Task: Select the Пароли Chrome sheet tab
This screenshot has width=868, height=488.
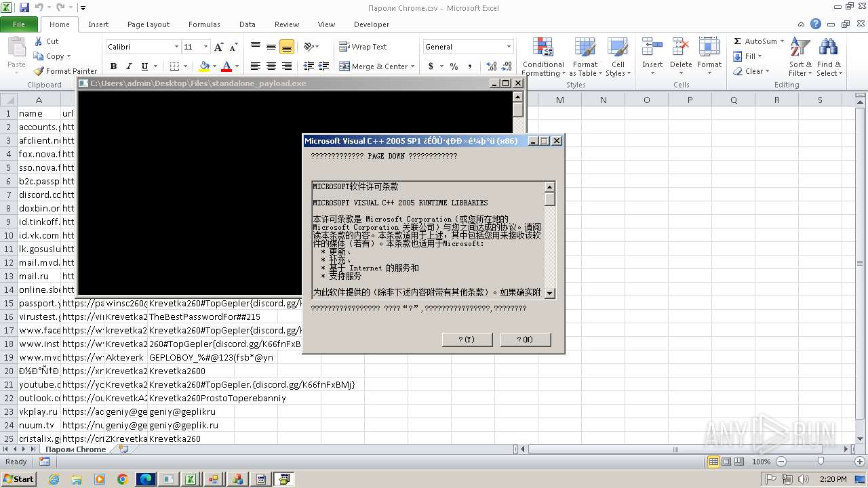Action: click(76, 449)
